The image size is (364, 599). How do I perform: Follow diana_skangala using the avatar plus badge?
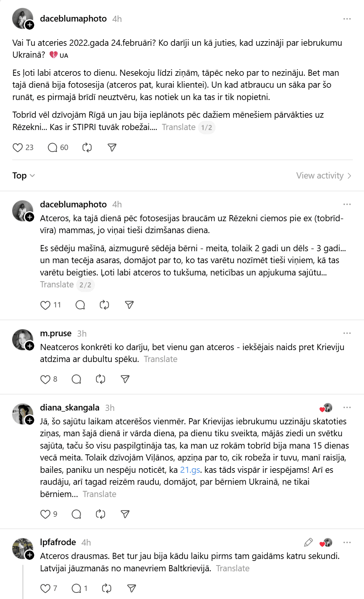(30, 420)
